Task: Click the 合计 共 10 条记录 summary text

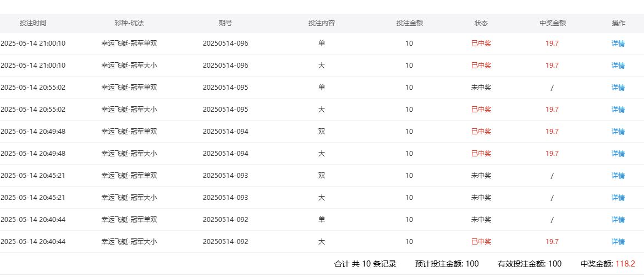Action: coord(365,264)
